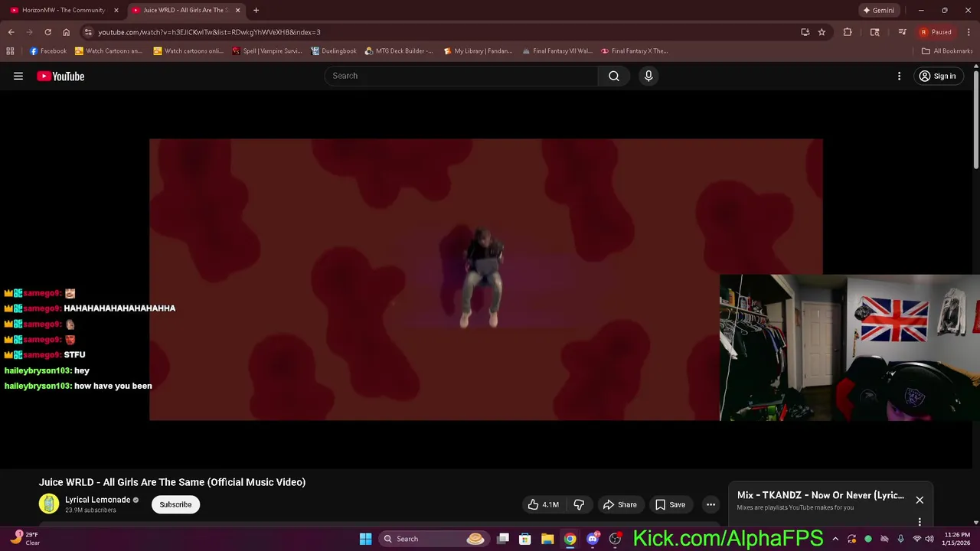
Task: Open Chrome tab search icon
Action: tap(875, 32)
